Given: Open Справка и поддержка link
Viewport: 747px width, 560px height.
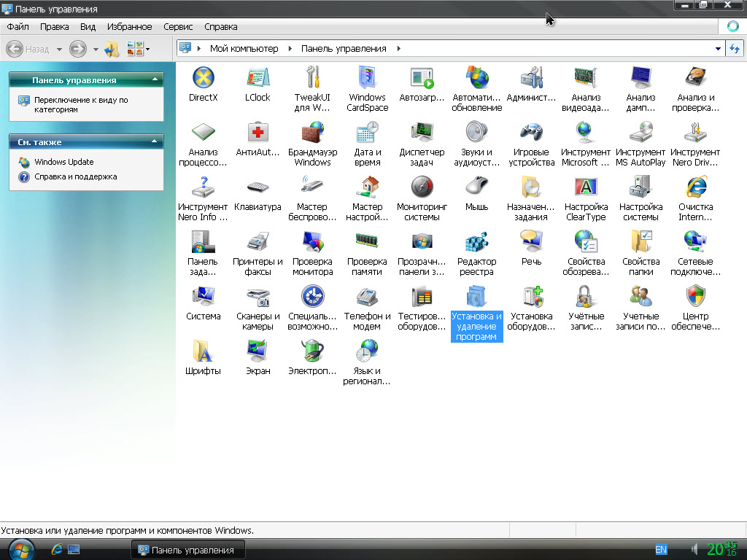Looking at the screenshot, I should [x=75, y=176].
